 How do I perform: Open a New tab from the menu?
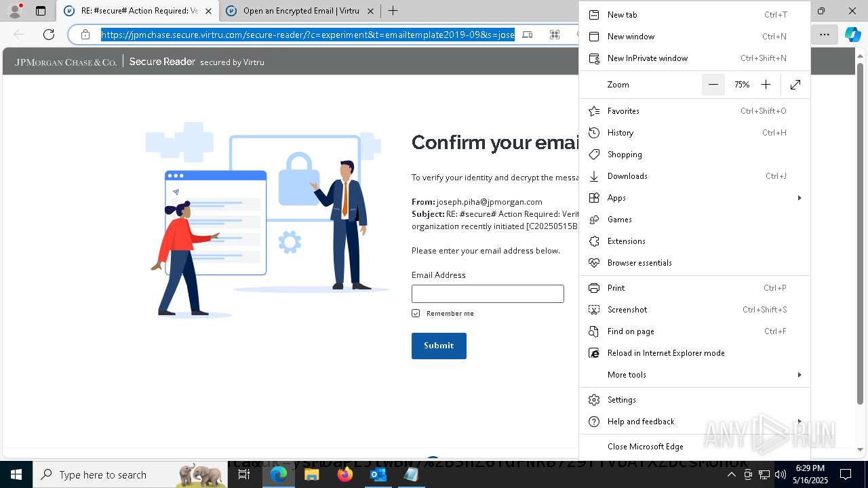click(694, 15)
